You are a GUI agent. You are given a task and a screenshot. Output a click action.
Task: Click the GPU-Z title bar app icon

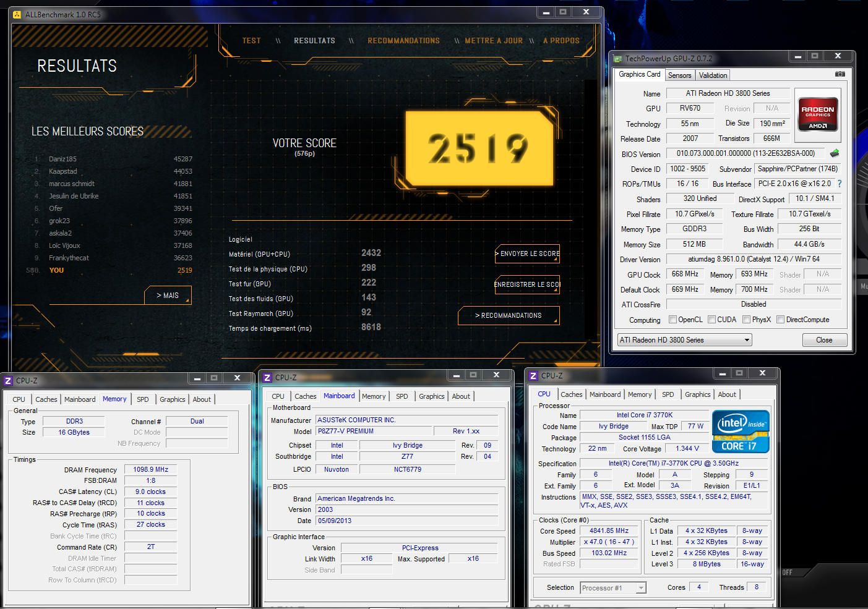coord(617,59)
